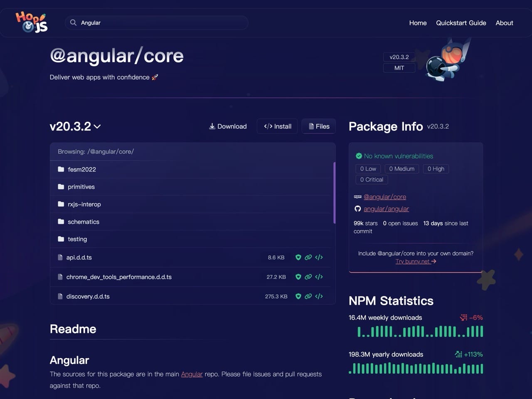Click the file list scrollbar
Screen dimensions: 532x399
pos(334,193)
